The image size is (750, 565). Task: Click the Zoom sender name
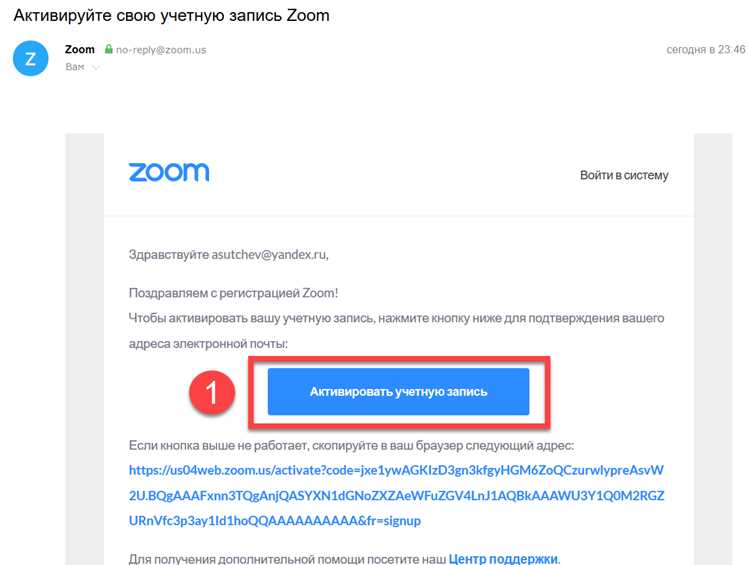(80, 49)
